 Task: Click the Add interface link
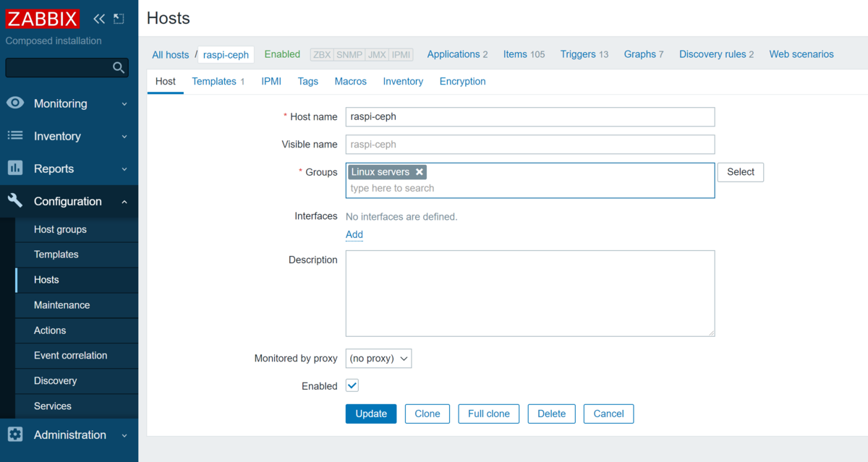pos(354,234)
